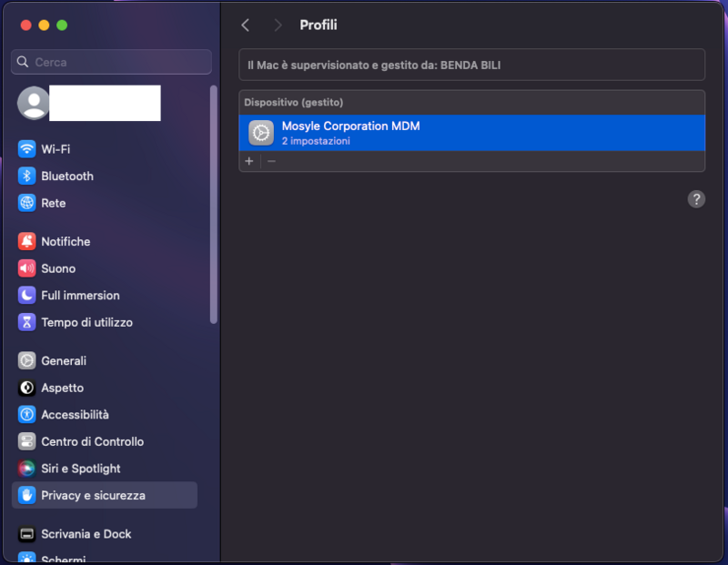Click the Notifiche bell icon
Viewport: 728px width, 565px height.
tap(26, 241)
